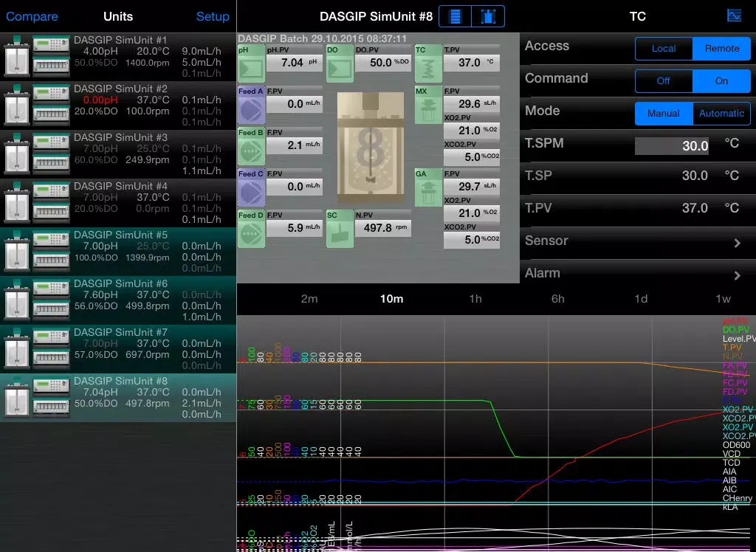This screenshot has width=756, height=552.
Task: Select the TC temperature controller icon
Action: (428, 63)
